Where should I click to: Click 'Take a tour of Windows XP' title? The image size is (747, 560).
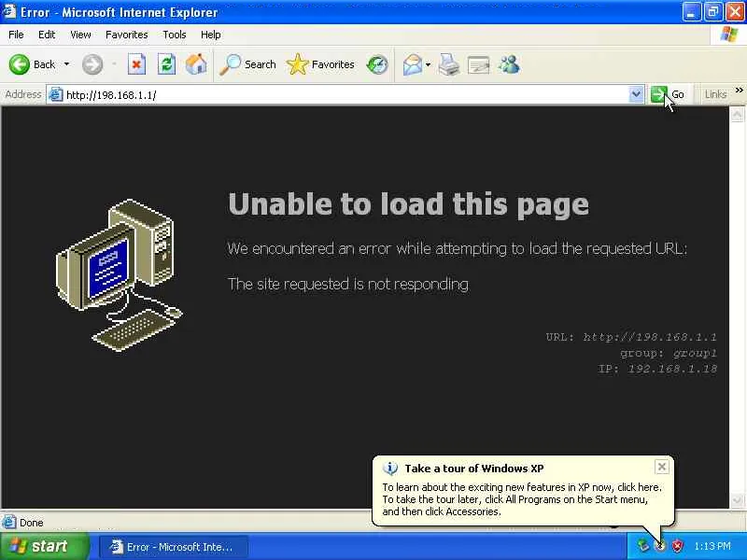tap(474, 469)
